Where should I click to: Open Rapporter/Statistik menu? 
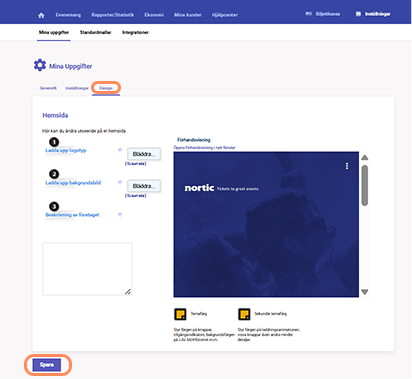[113, 15]
